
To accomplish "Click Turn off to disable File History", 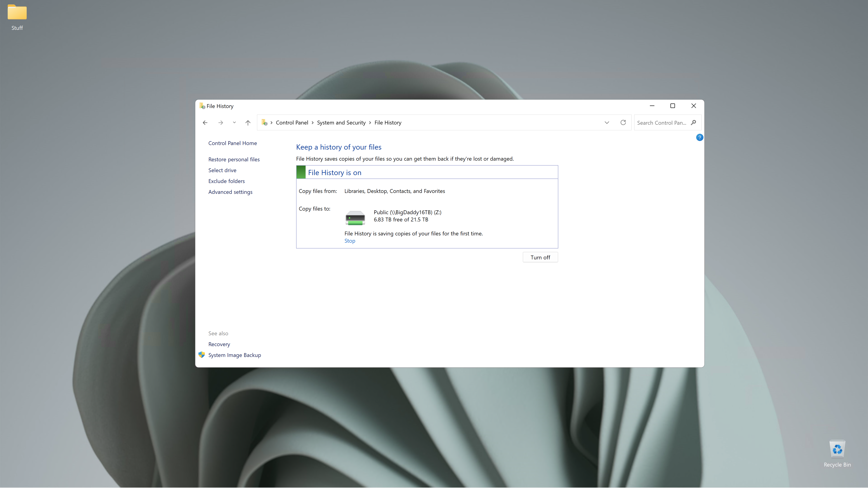I will (540, 257).
